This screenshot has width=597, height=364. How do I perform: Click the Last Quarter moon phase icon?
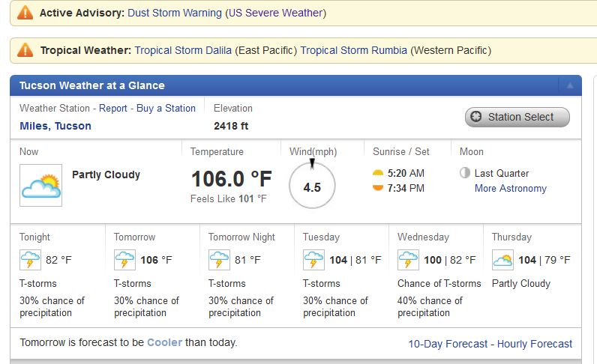[465, 173]
